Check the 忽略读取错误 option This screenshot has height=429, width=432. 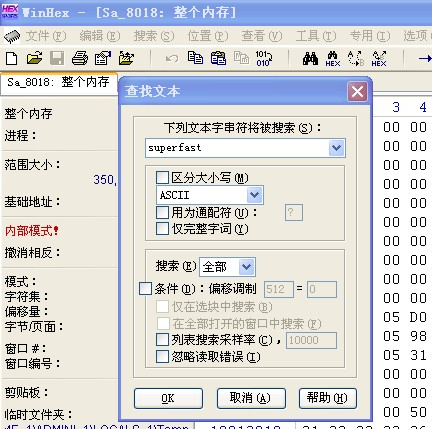pos(162,357)
